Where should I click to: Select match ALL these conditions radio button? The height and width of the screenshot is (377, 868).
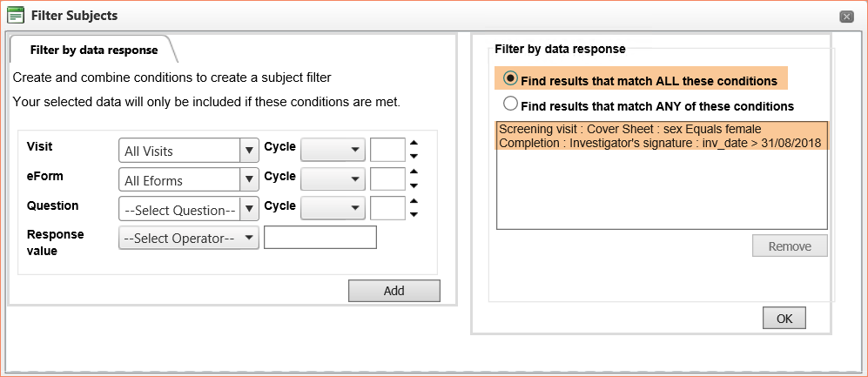(x=510, y=78)
